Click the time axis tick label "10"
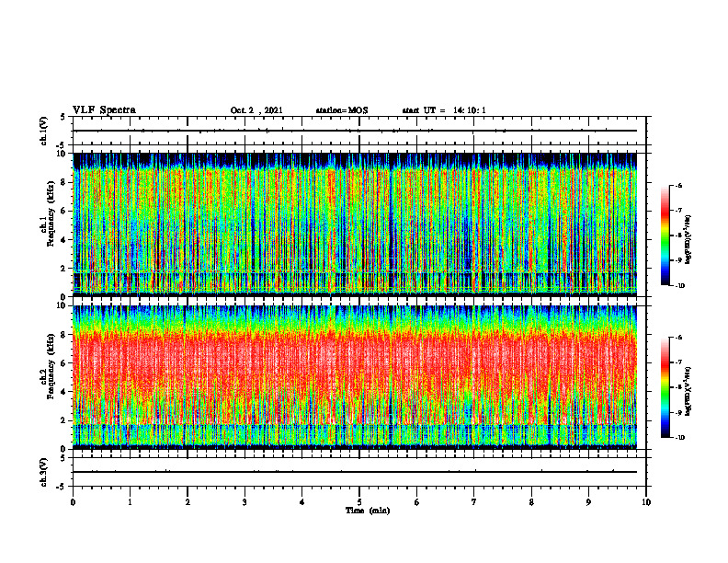The image size is (728, 563). click(646, 502)
